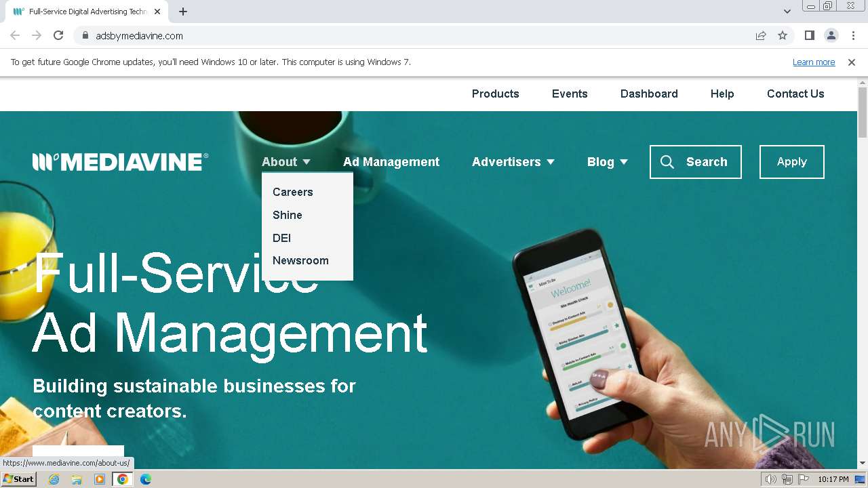Click the show desktop tray button
868x488 pixels.
860,479
